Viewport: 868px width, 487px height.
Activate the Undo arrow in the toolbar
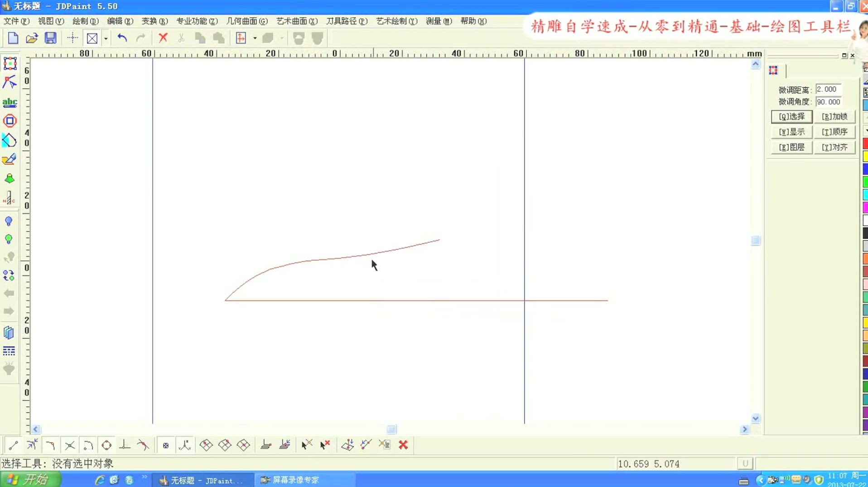[x=121, y=38]
